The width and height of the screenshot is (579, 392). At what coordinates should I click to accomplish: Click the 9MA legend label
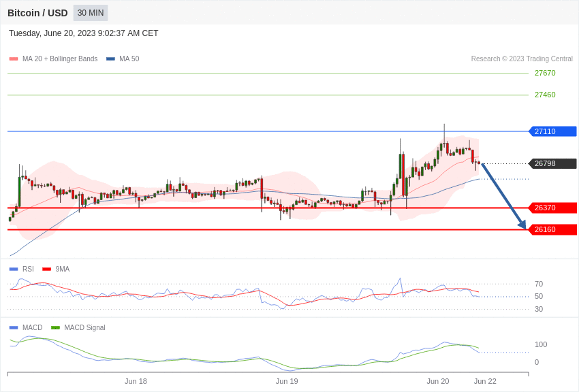63,269
